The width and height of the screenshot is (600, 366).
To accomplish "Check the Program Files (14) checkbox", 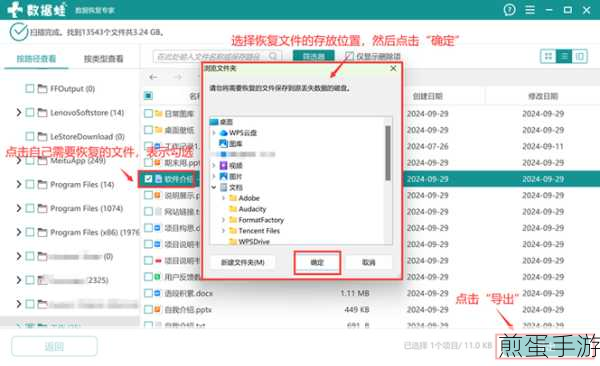I will pos(29,185).
